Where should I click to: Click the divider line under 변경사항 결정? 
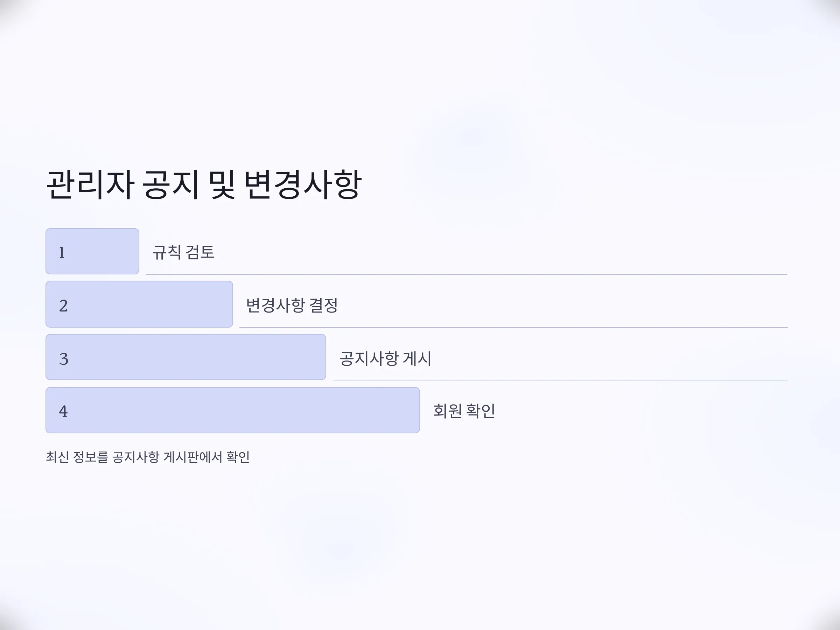coord(513,327)
